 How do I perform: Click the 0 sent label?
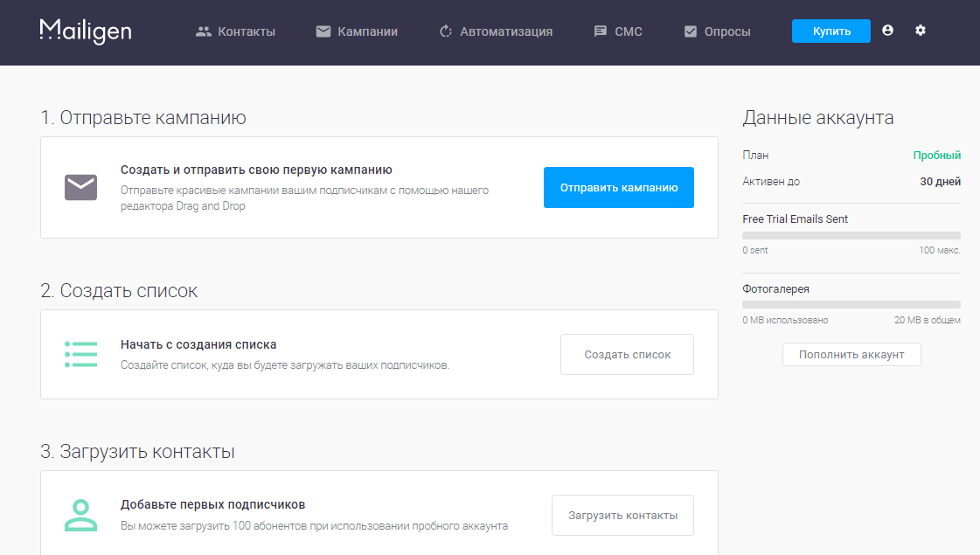coord(755,250)
